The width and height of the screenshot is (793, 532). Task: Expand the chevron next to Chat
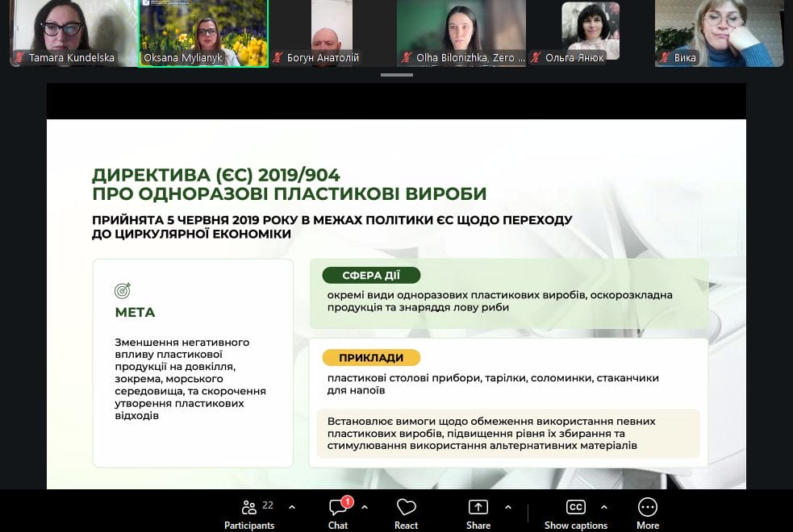(365, 507)
